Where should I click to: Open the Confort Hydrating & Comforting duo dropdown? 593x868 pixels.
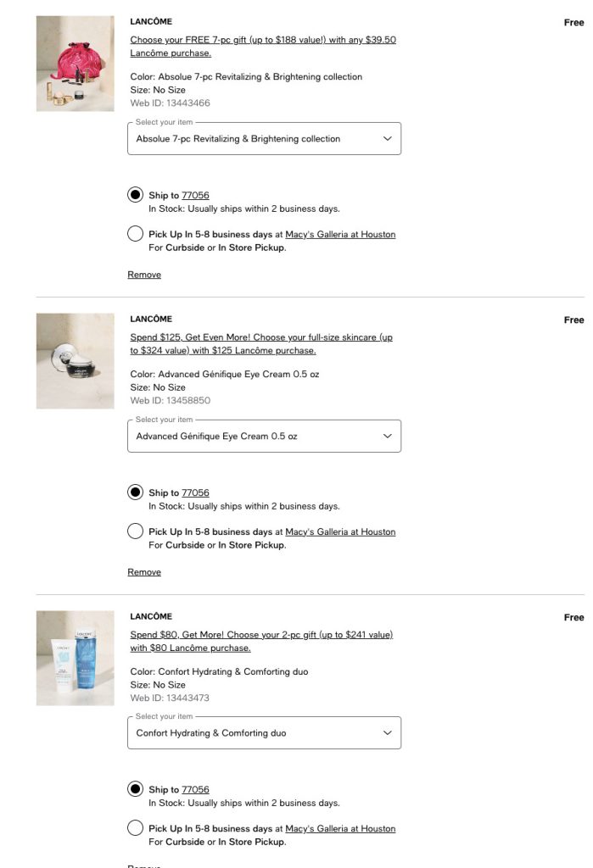tap(264, 733)
